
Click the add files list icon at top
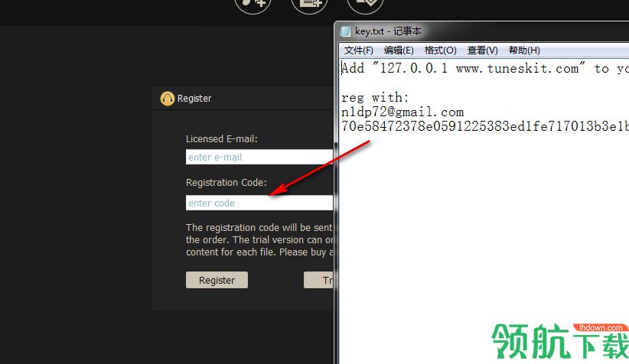tap(309, 4)
